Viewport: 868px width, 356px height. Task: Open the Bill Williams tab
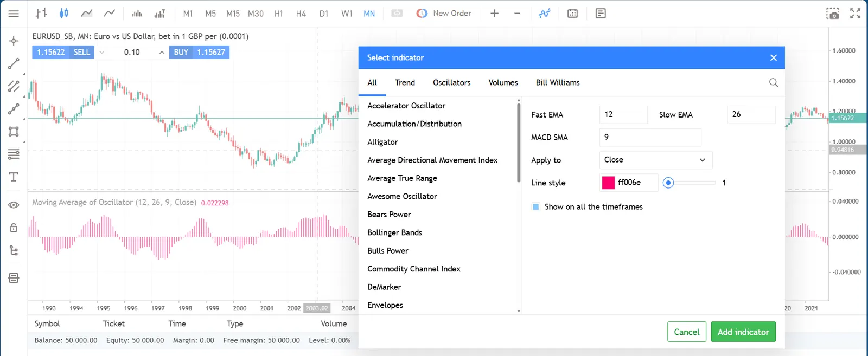coord(558,83)
